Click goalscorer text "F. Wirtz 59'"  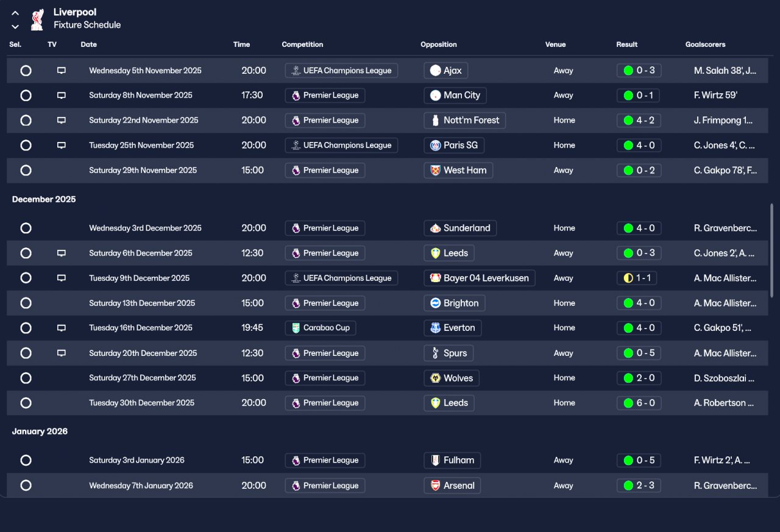click(716, 95)
